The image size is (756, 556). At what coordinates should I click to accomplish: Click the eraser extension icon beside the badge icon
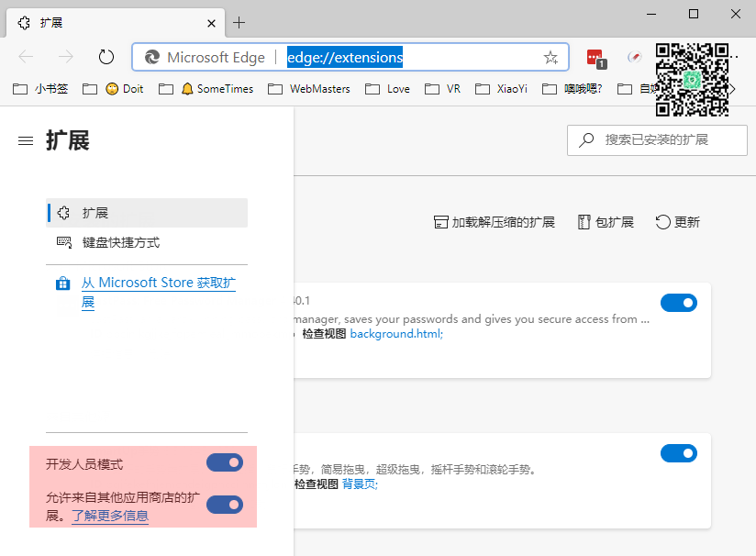tap(635, 57)
